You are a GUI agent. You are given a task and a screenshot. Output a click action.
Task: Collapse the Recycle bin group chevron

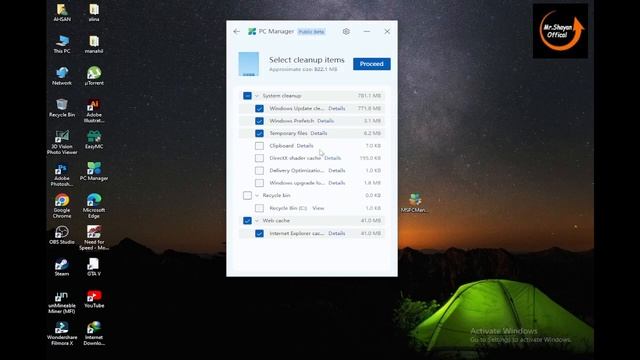click(257, 196)
